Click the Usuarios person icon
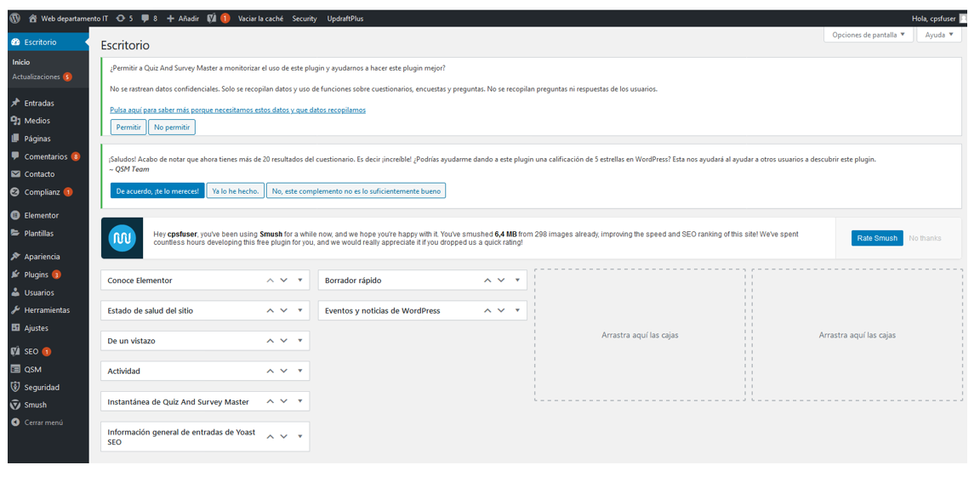 point(16,292)
